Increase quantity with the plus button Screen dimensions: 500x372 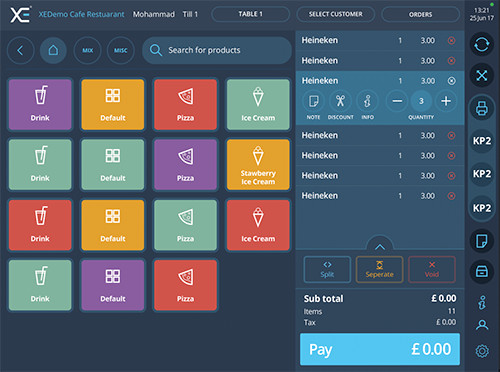[x=446, y=101]
